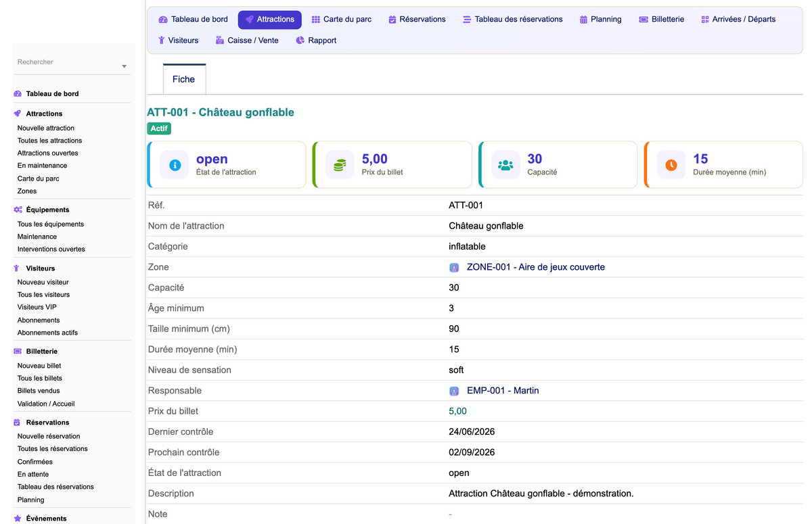Select the Fiche tab
This screenshot has height=524, width=812.
[x=183, y=79]
